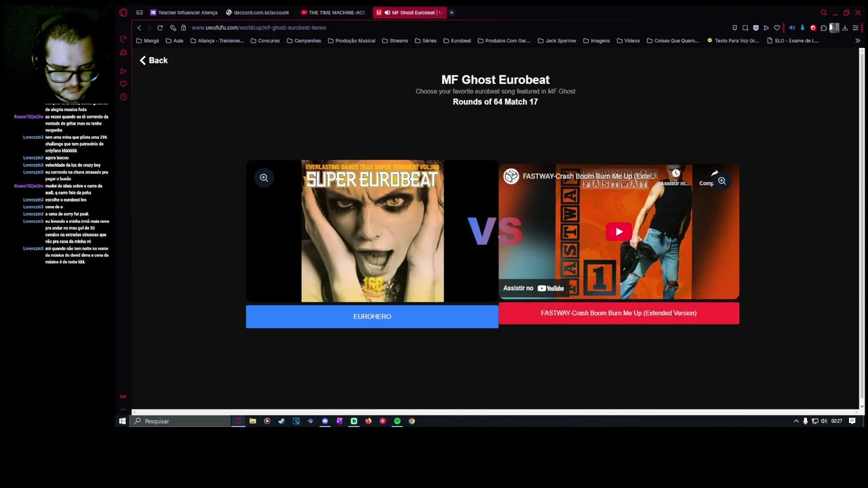Open the Concurso bookmark folder
The height and width of the screenshot is (488, 868).
264,41
